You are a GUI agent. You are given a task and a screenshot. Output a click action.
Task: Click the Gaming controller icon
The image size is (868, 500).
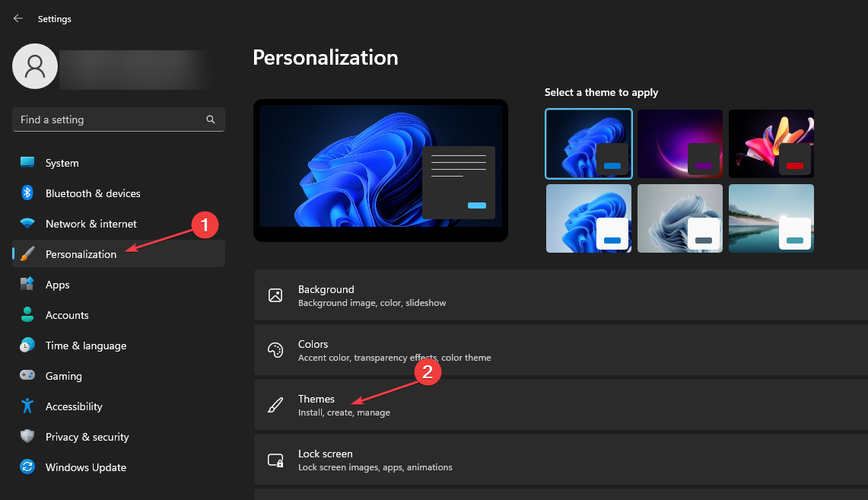27,375
